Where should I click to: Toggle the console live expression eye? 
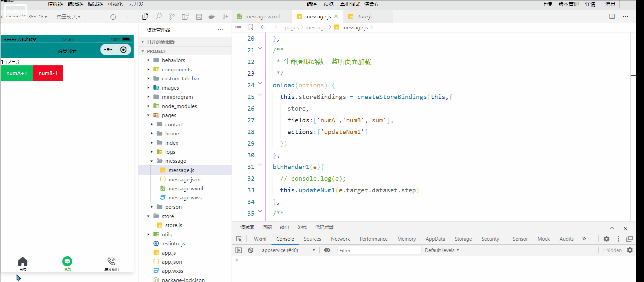pyautogui.click(x=327, y=250)
